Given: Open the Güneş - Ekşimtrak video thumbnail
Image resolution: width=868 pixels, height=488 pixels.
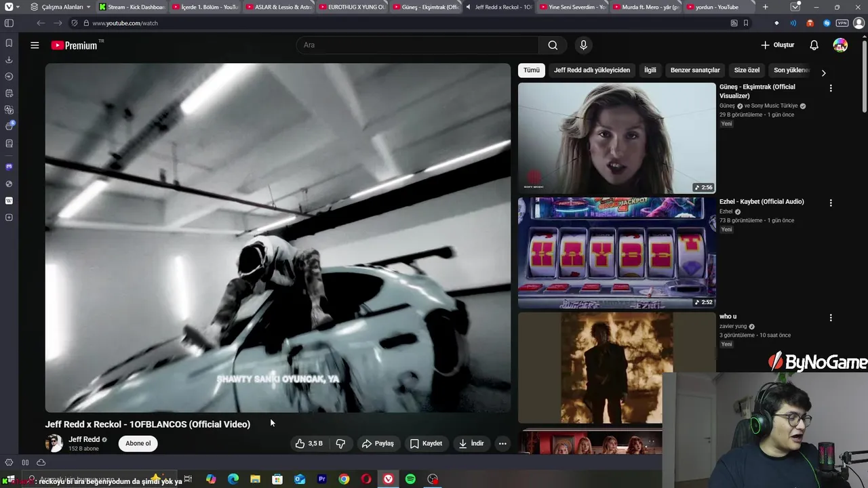Looking at the screenshot, I should pyautogui.click(x=616, y=138).
